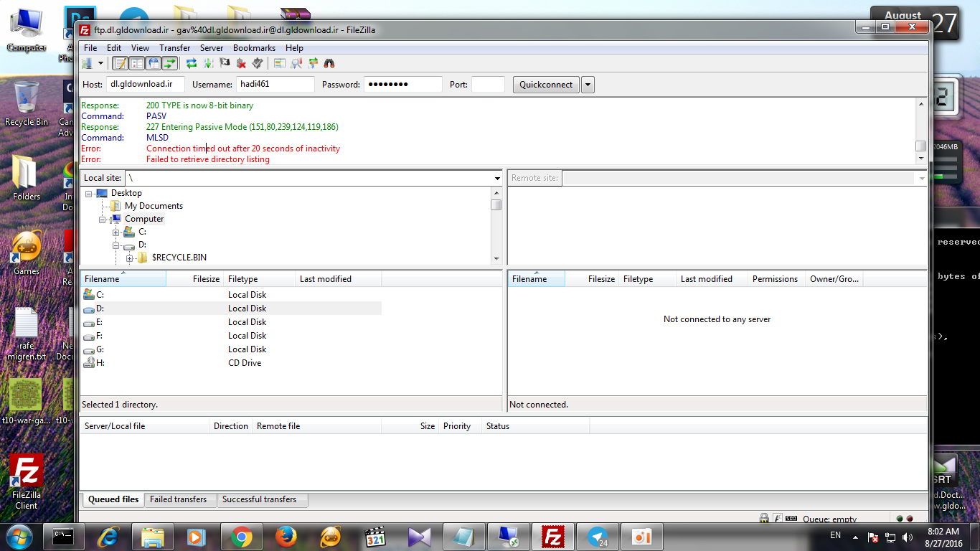Viewport: 980px width, 551px height.
Task: Open file search binoculars icon
Action: (x=329, y=63)
